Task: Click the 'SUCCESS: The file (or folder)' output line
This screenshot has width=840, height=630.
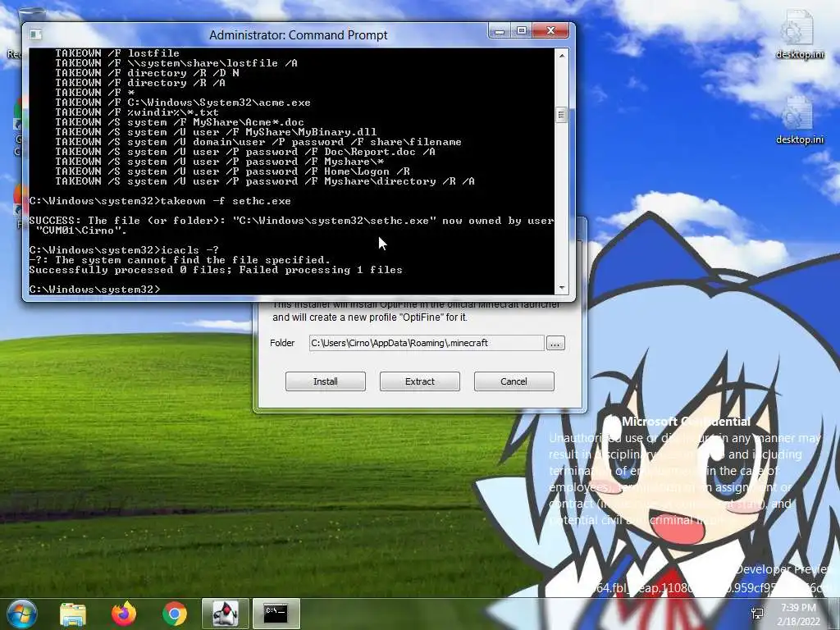Action: pos(291,221)
